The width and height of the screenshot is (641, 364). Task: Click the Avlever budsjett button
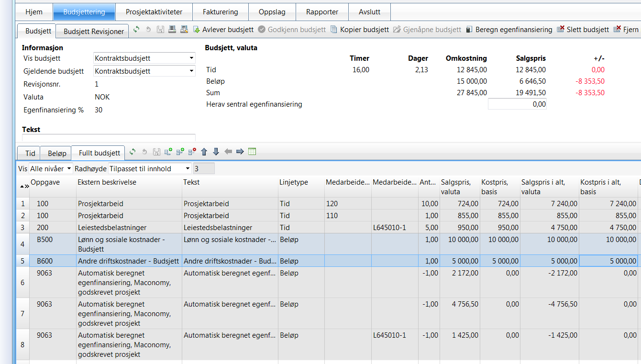tap(223, 30)
